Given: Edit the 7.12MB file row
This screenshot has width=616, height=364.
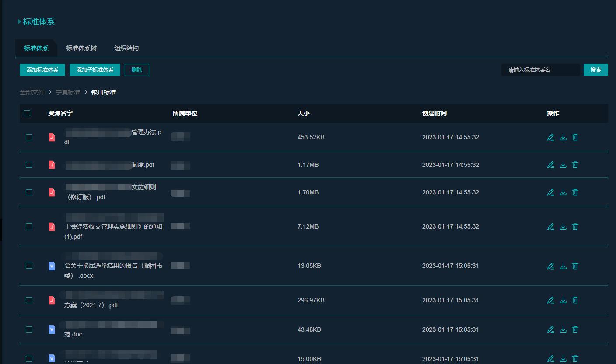Looking at the screenshot, I should 551,226.
